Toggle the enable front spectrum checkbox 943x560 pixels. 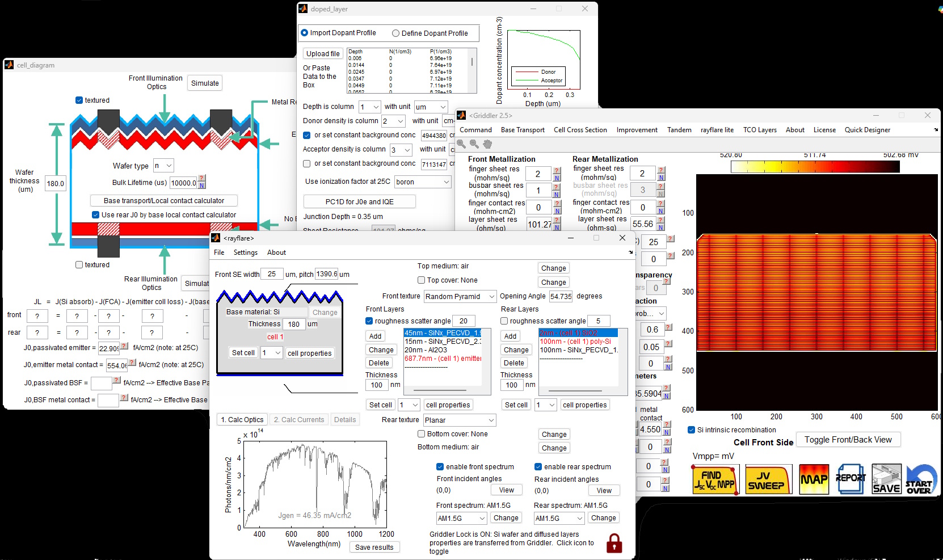[440, 467]
